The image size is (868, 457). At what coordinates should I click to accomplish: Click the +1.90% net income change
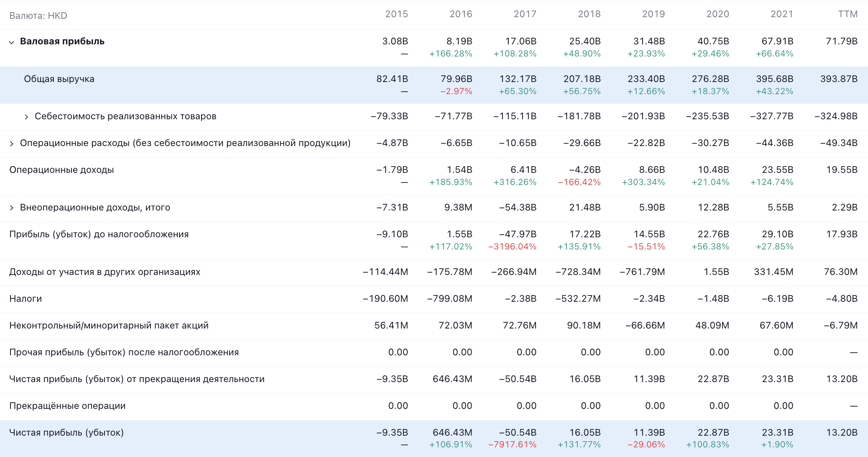pos(777,445)
